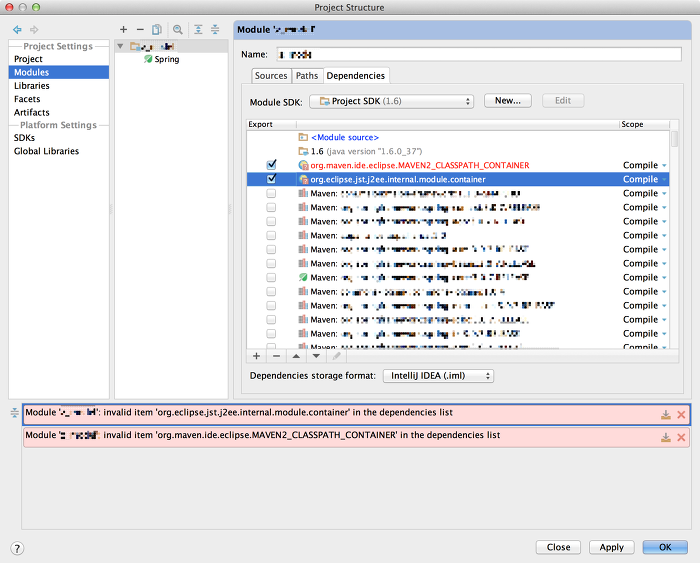The height and width of the screenshot is (563, 700).
Task: Navigate forward with the right arrow icon
Action: point(34,29)
